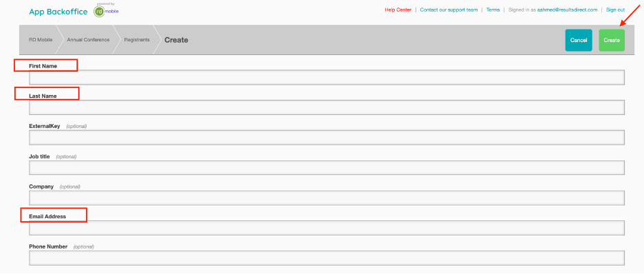644x274 pixels.
Task: Go to RD Mobile breadcrumb
Action: point(41,40)
